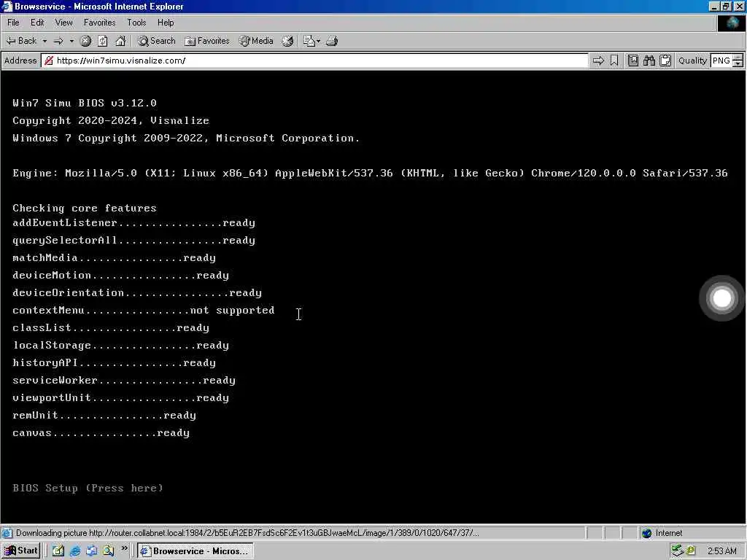Go to Home page icon
This screenshot has width=747, height=560.
pyautogui.click(x=120, y=41)
